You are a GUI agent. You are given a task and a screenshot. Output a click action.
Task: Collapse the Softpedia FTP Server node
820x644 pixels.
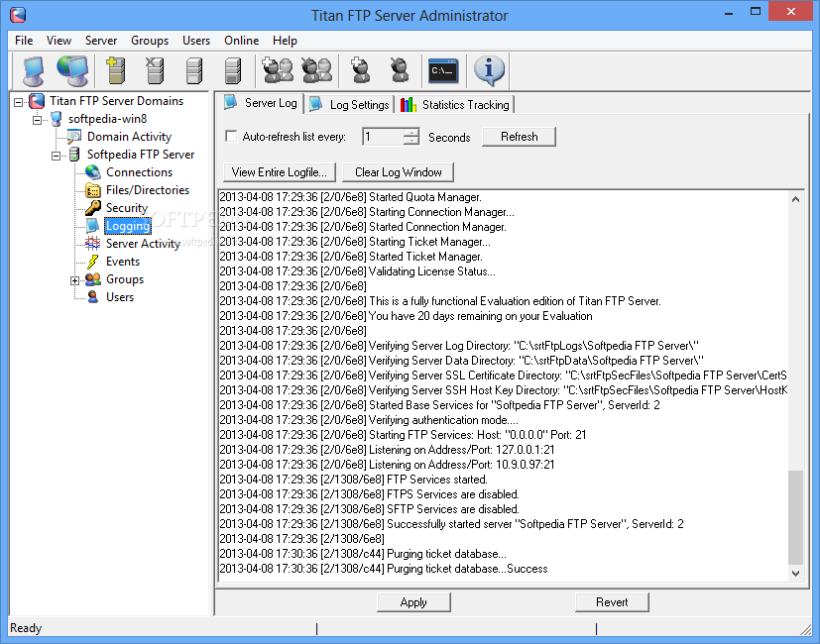pyautogui.click(x=56, y=156)
